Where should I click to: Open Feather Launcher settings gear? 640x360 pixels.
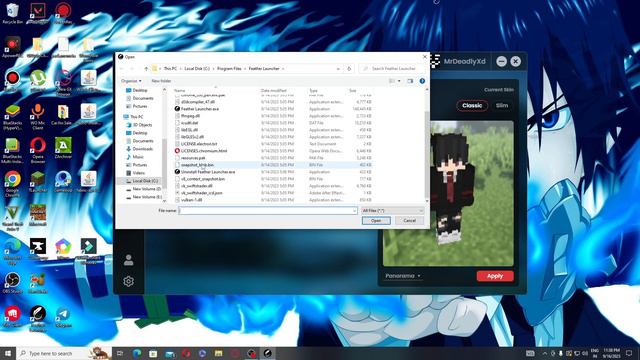click(x=129, y=281)
